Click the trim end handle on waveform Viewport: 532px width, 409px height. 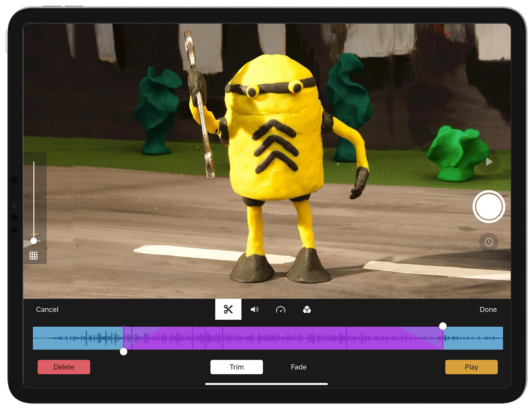pos(443,326)
